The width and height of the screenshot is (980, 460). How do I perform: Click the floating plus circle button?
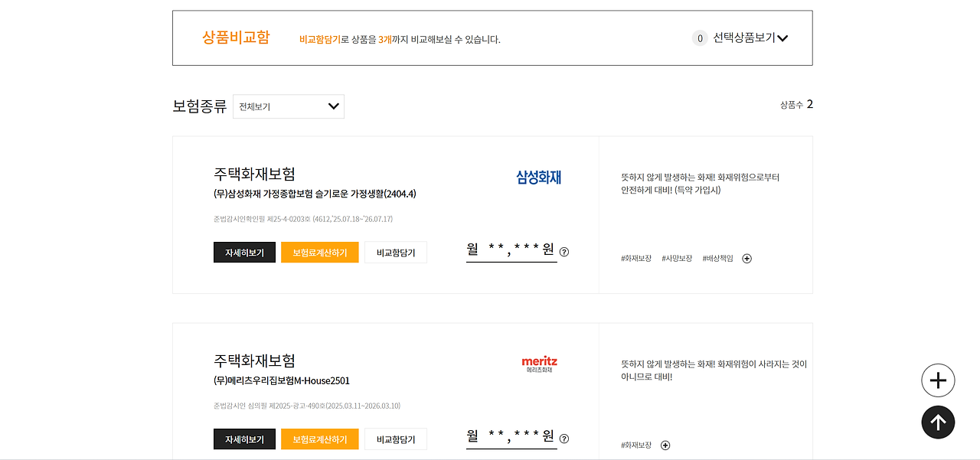pyautogui.click(x=938, y=380)
